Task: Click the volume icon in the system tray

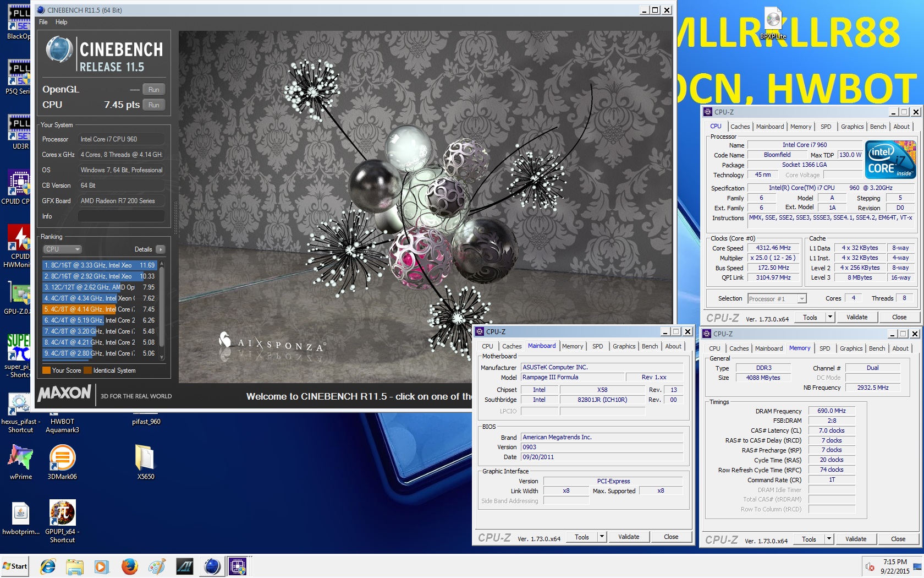Action: pos(870,566)
